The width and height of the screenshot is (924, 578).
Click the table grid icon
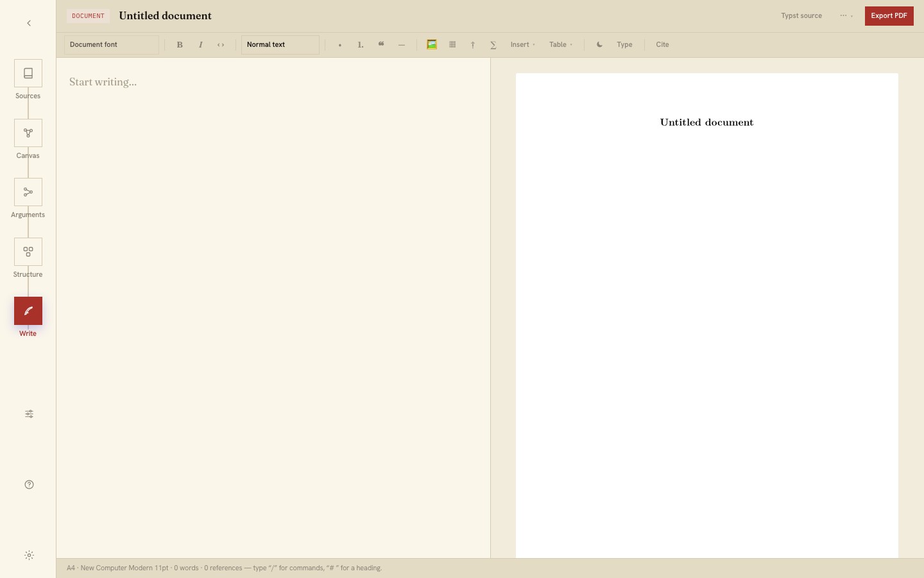coord(452,45)
